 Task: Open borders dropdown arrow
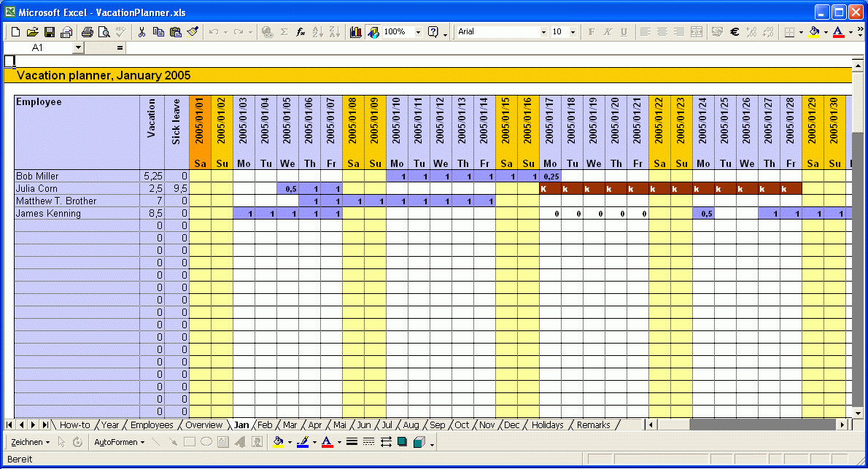coord(801,32)
